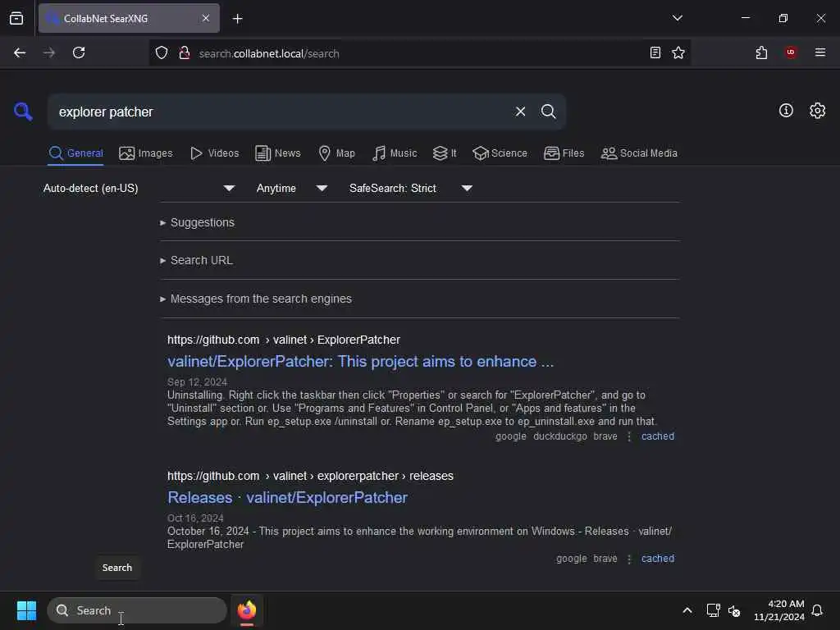Click brave engine label on Releases result
840x630 pixels.
coord(605,558)
